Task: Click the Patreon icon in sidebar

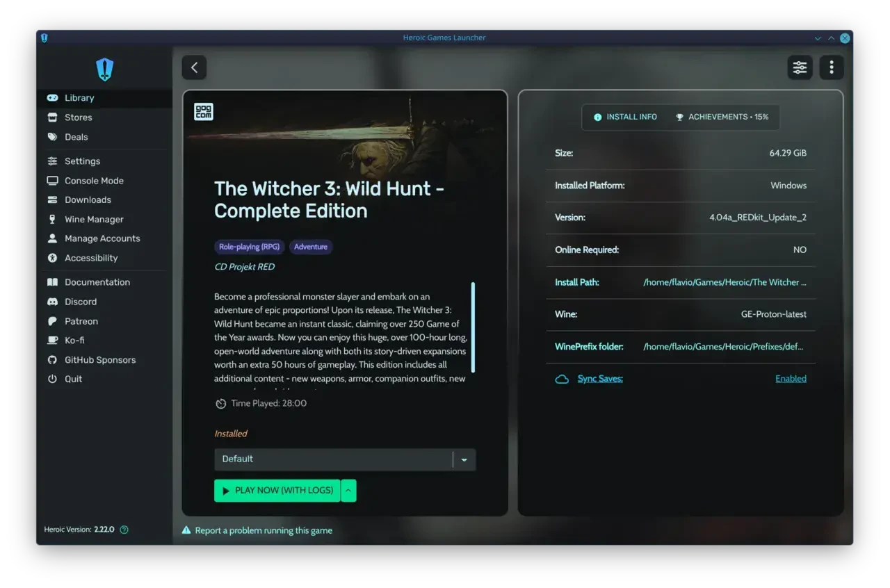Action: 52,321
